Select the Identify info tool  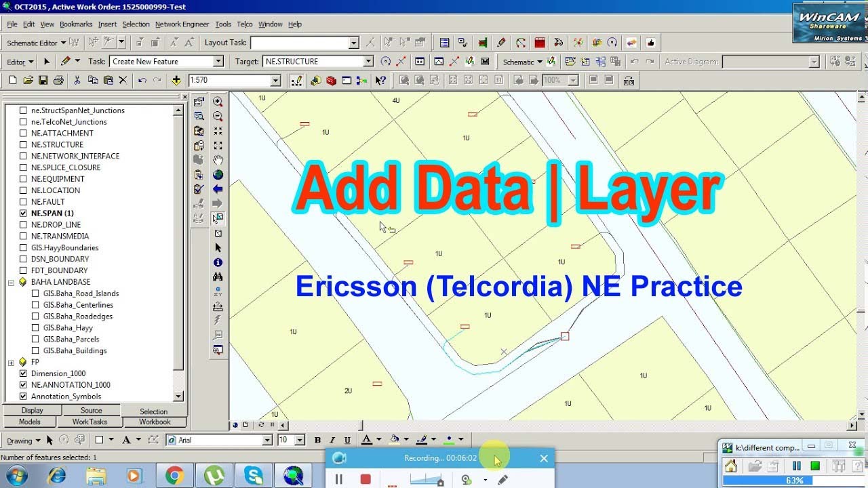(218, 262)
